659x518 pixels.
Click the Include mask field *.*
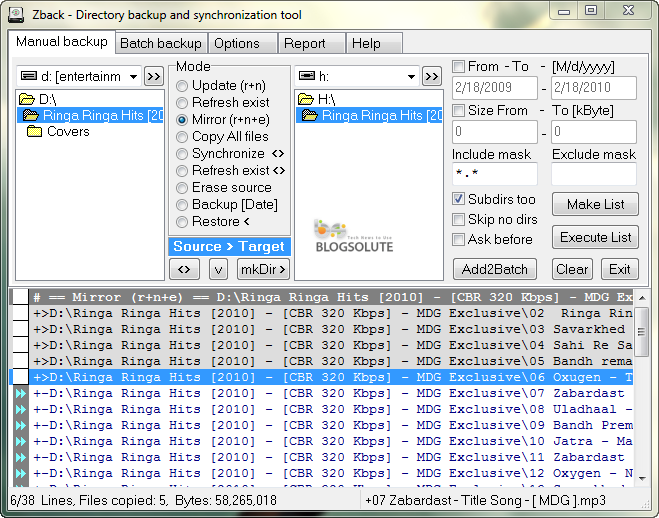tap(495, 174)
